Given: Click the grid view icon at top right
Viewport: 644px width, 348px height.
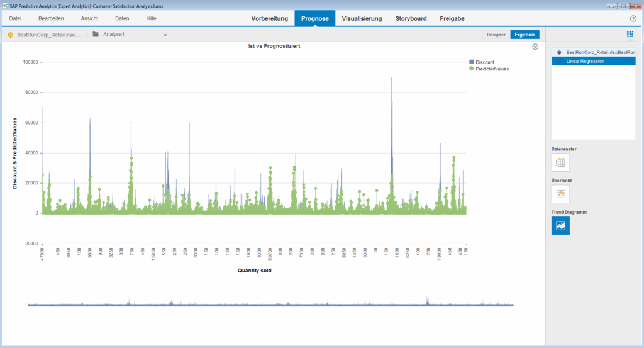Looking at the screenshot, I should point(630,35).
